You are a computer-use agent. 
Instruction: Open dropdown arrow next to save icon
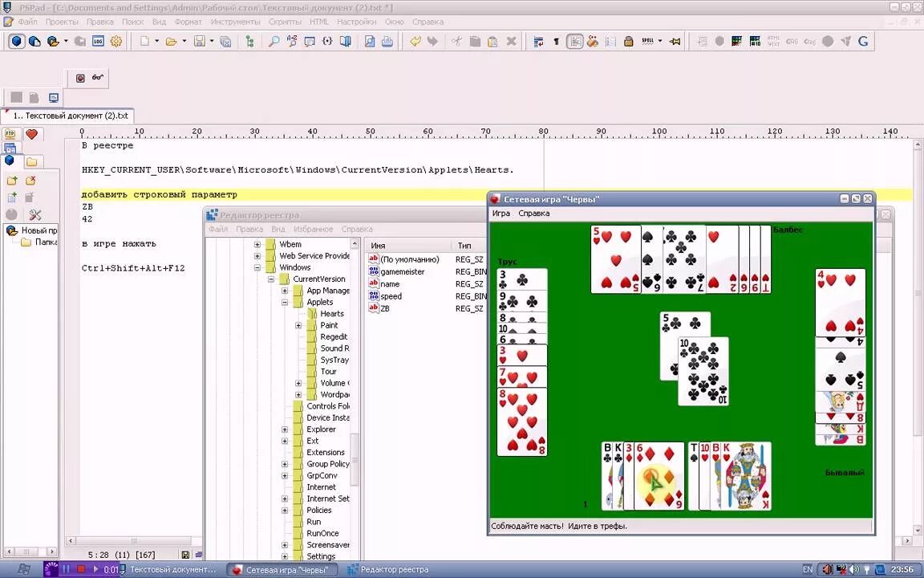coord(212,41)
